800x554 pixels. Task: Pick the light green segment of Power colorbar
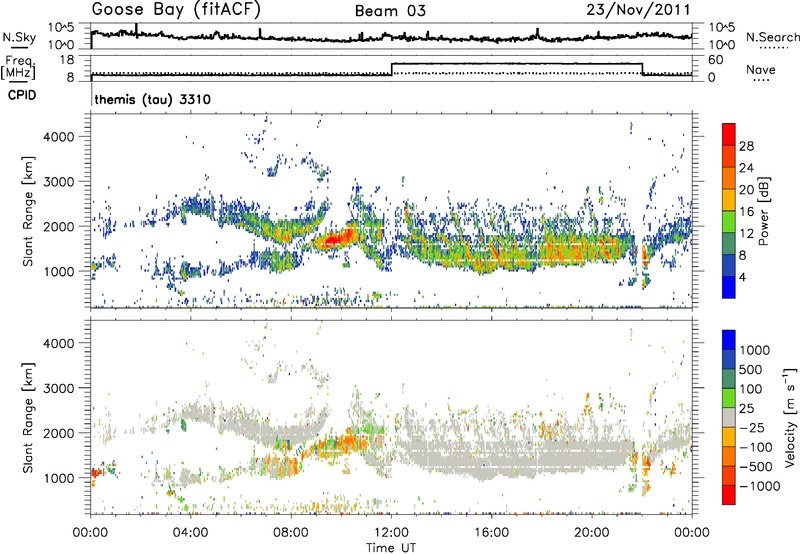coord(729,222)
